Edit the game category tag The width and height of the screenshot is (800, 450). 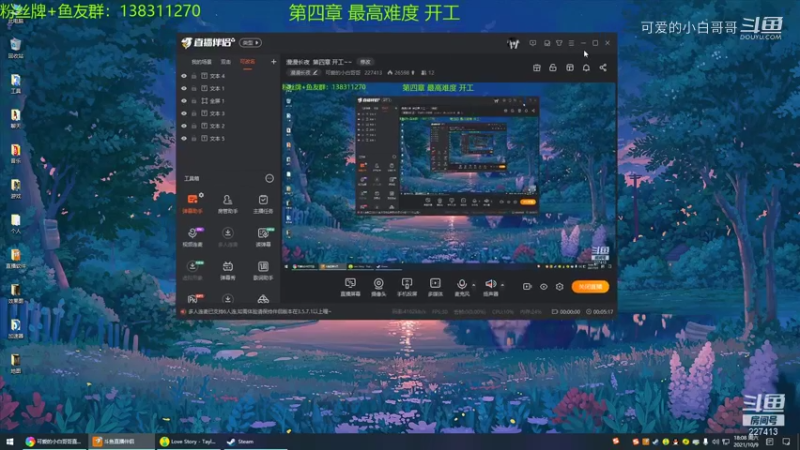pyautogui.click(x=304, y=73)
